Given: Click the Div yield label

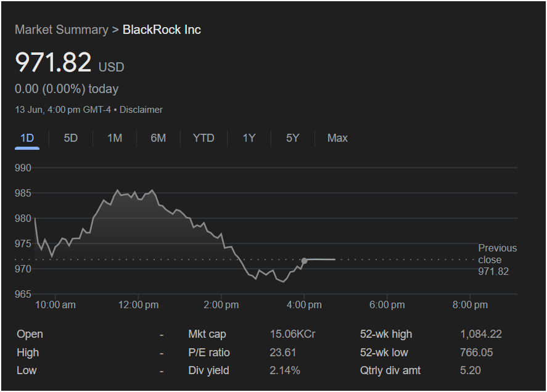Looking at the screenshot, I should [208, 370].
